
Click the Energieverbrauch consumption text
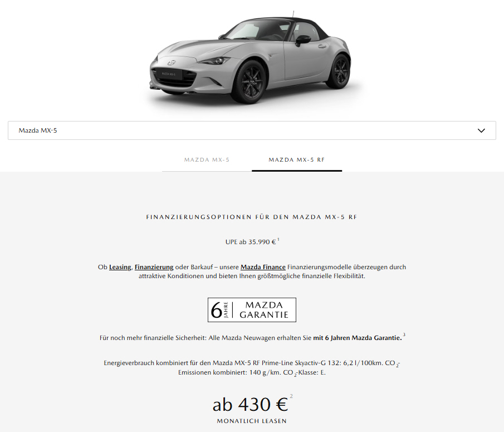click(x=252, y=368)
